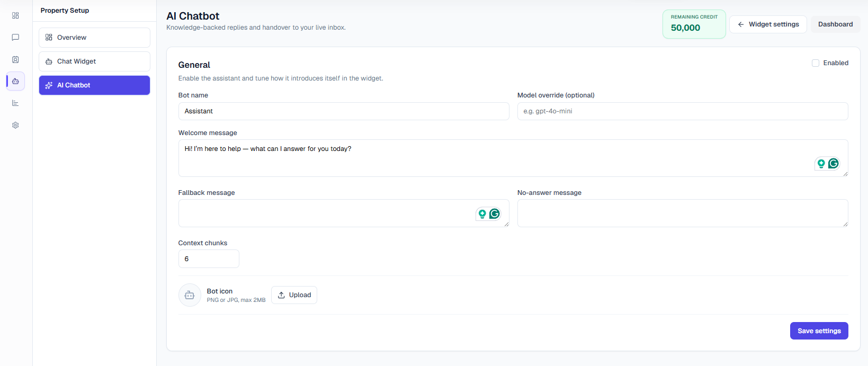Go back to Widget settings

768,24
